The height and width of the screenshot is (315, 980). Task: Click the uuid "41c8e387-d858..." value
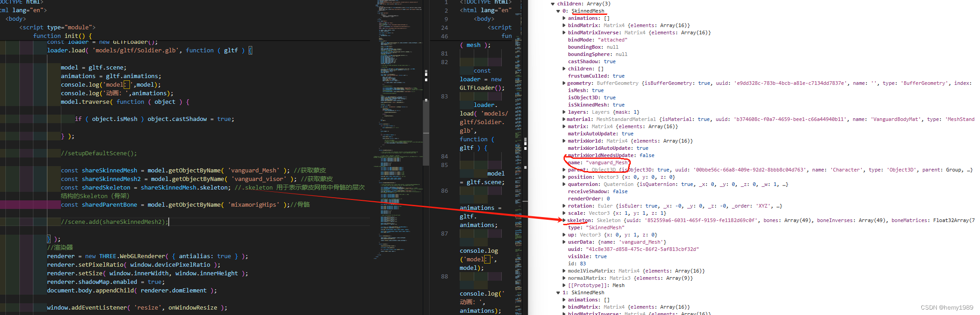pyautogui.click(x=643, y=249)
